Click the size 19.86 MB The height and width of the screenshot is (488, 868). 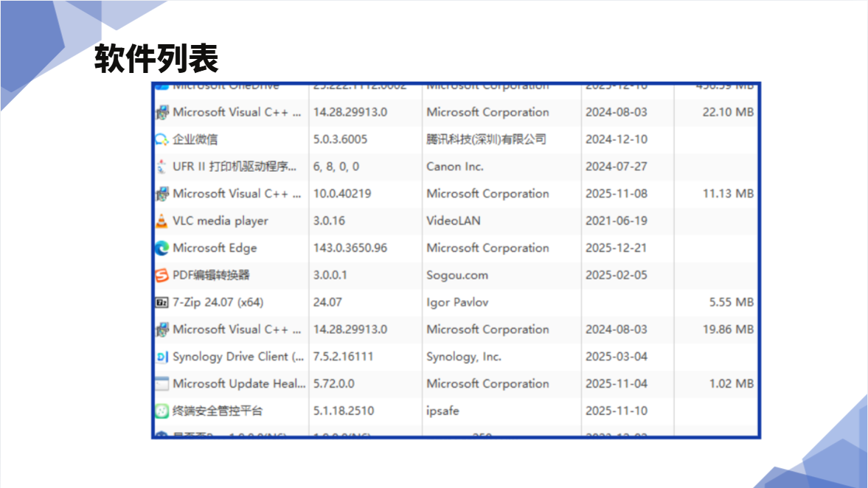pos(728,330)
